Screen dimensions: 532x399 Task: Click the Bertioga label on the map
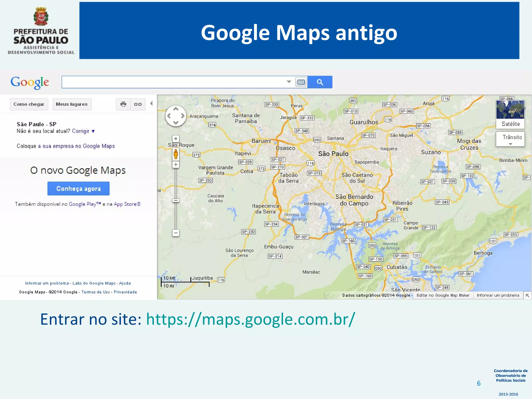point(483,253)
